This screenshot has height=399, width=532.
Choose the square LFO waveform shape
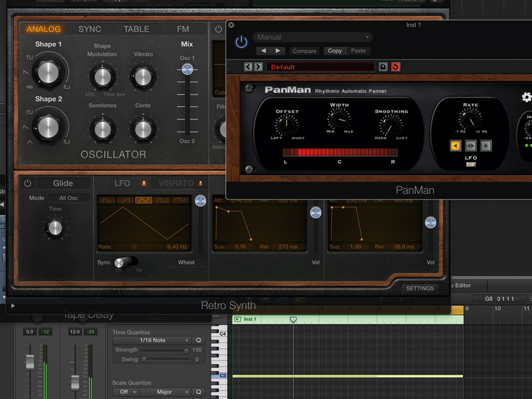162,200
